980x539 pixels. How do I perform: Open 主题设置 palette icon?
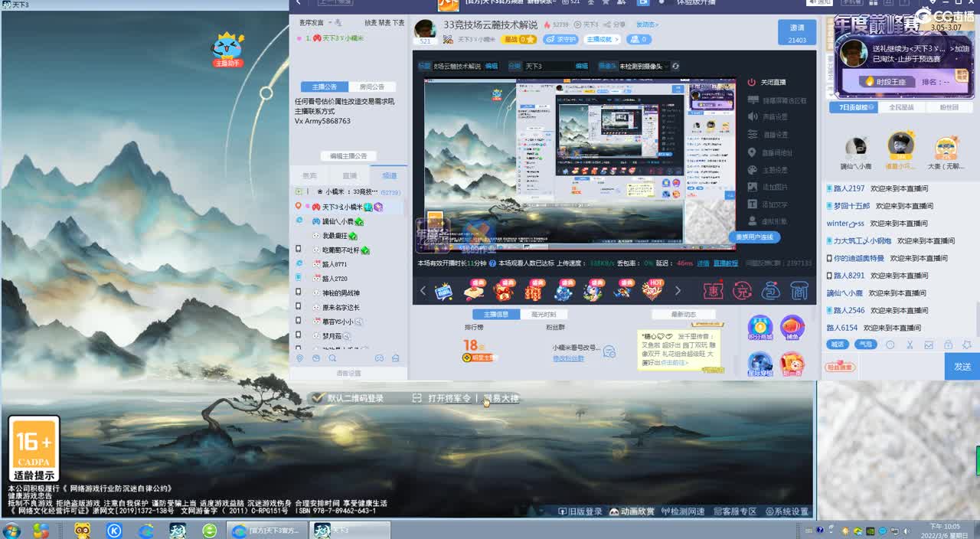tap(752, 170)
